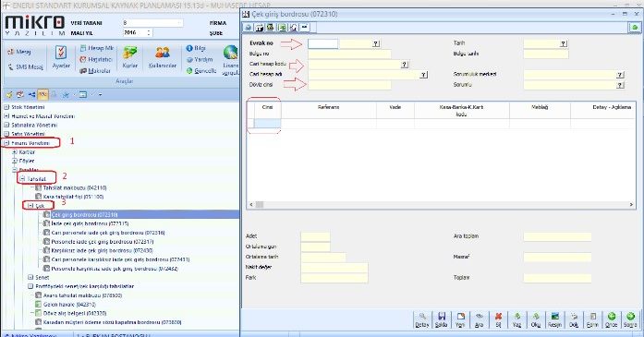Screen dimensions: 644x337
Task: Click the Dök button in bottom toolbar
Action: click(574, 319)
